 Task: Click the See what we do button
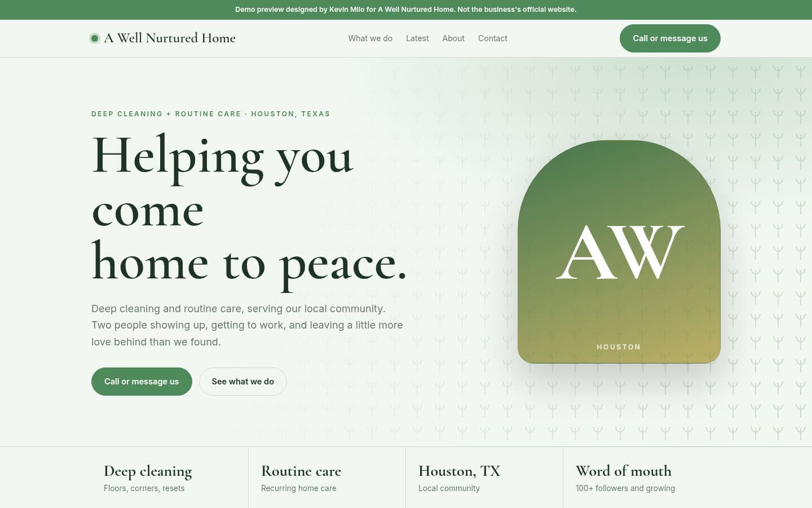[243, 382]
